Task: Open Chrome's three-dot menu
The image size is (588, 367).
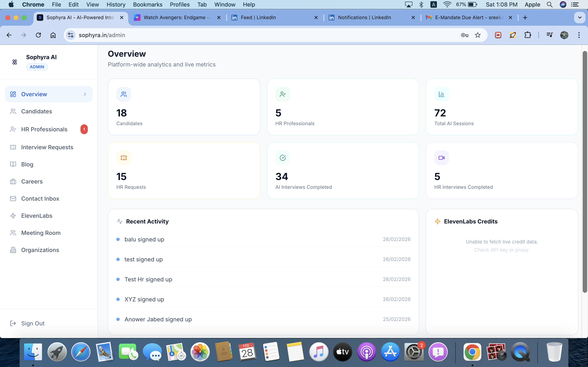Action: pyautogui.click(x=579, y=35)
